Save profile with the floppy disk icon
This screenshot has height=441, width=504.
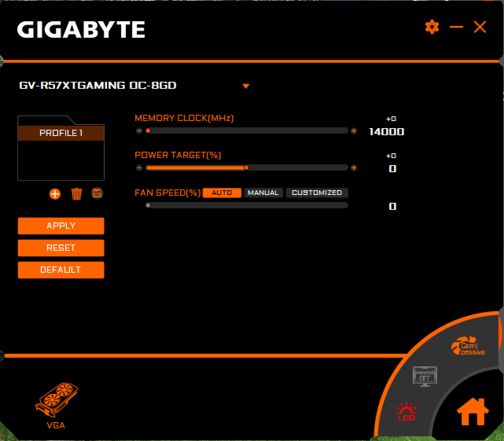click(x=97, y=193)
